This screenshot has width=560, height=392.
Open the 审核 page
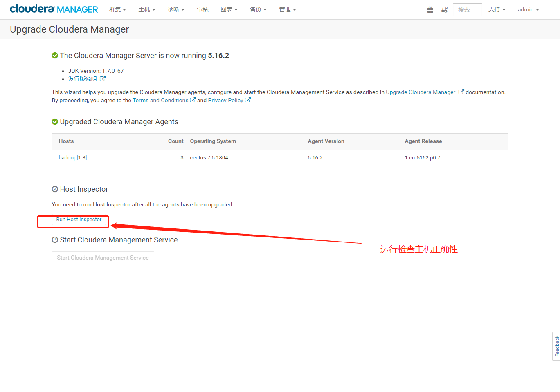tap(203, 9)
